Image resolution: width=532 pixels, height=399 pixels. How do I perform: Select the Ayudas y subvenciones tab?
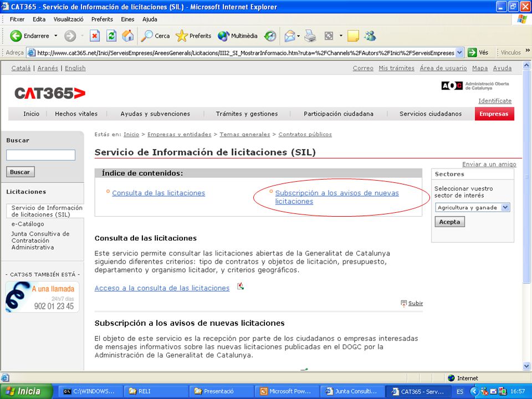[x=155, y=114]
